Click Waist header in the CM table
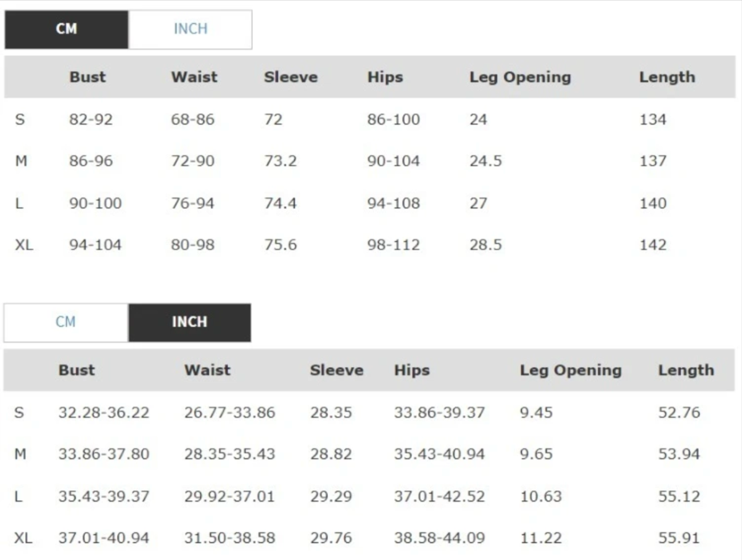742x560 pixels. point(194,77)
